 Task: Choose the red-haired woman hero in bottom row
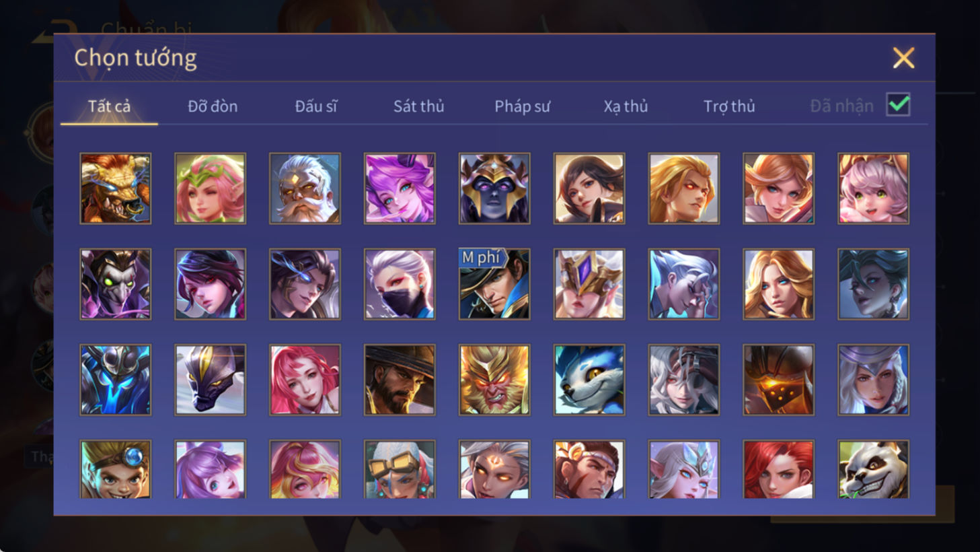[778, 469]
